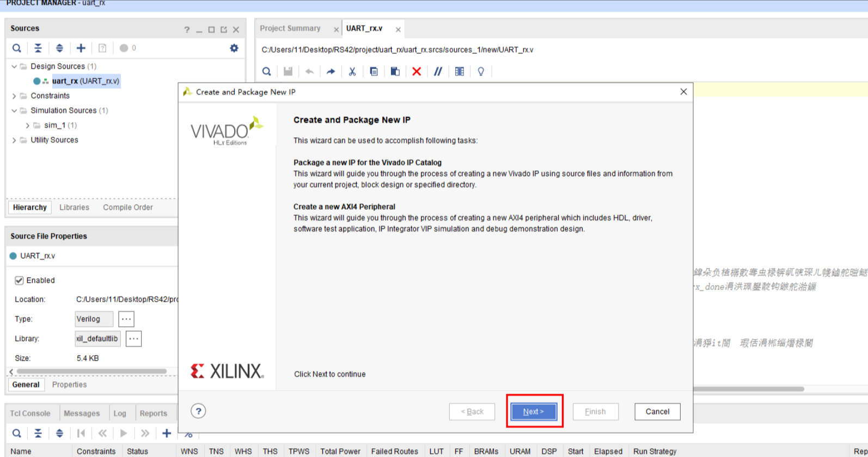Copy selection in editor toolbar
This screenshot has height=457, width=868.
[x=374, y=71]
